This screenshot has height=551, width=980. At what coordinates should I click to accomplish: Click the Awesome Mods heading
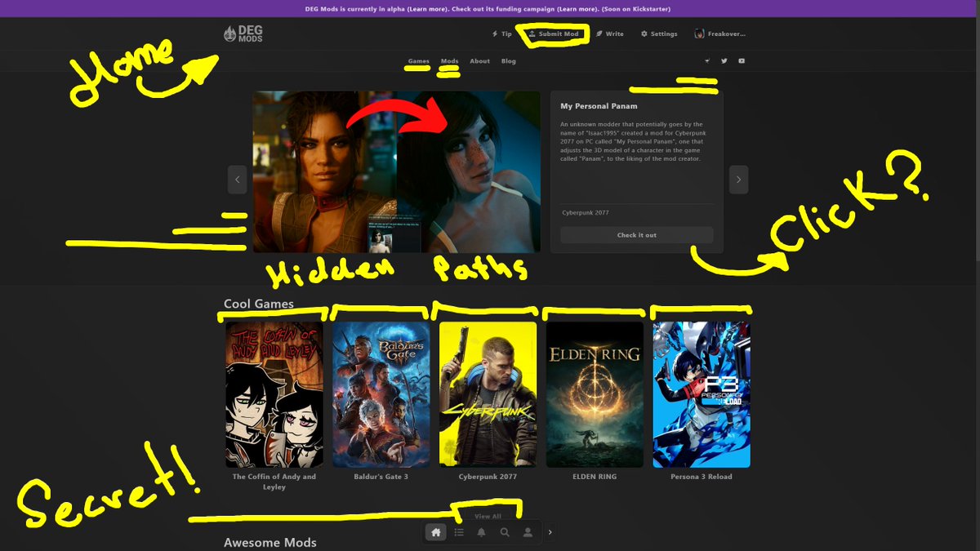click(270, 543)
